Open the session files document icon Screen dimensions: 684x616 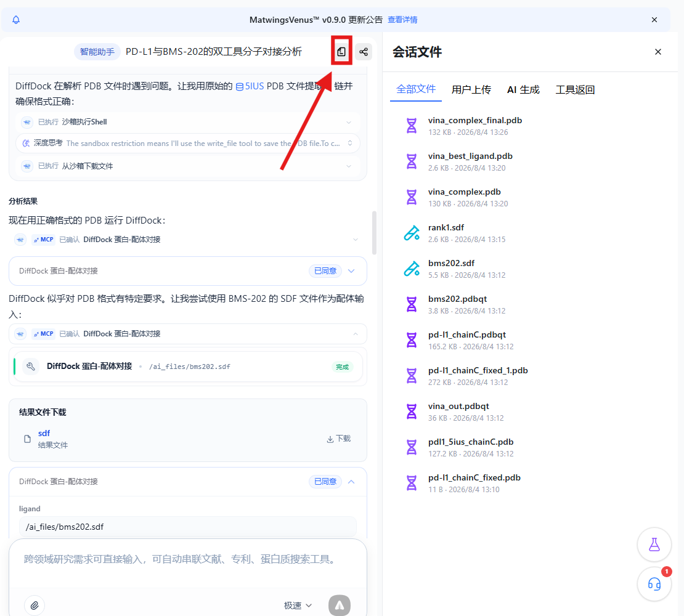[x=341, y=52]
